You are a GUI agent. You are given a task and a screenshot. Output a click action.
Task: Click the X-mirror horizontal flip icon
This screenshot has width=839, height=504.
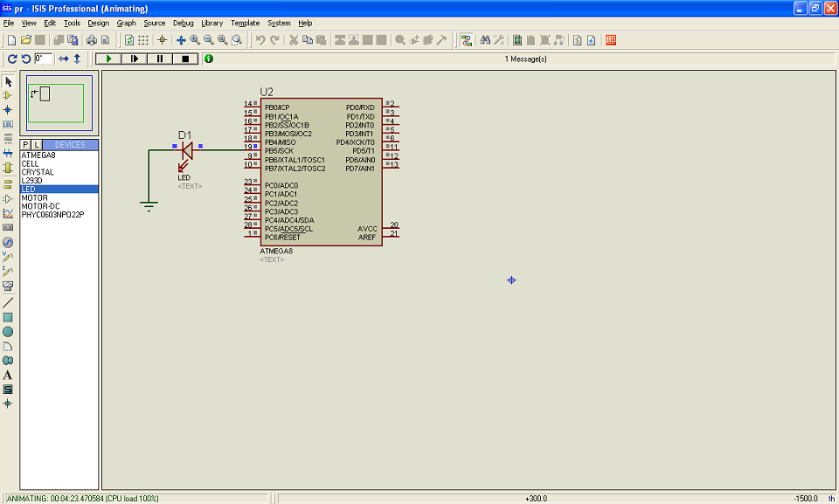[x=63, y=59]
